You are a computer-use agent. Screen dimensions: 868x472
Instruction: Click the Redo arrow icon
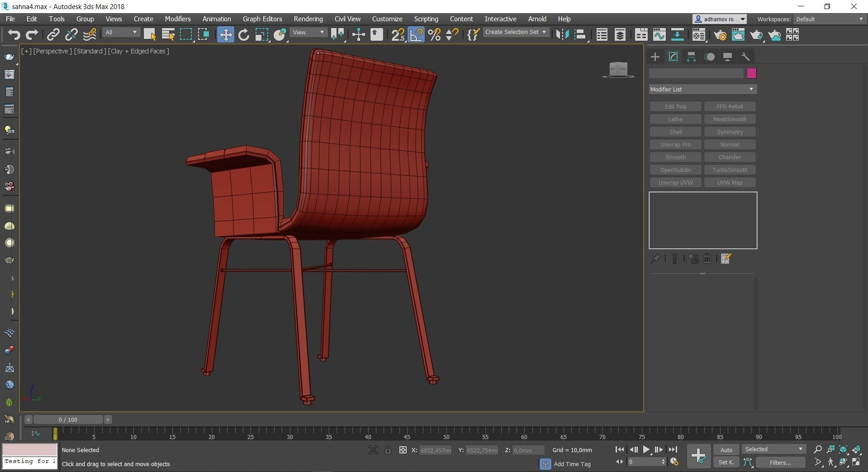[x=32, y=35]
